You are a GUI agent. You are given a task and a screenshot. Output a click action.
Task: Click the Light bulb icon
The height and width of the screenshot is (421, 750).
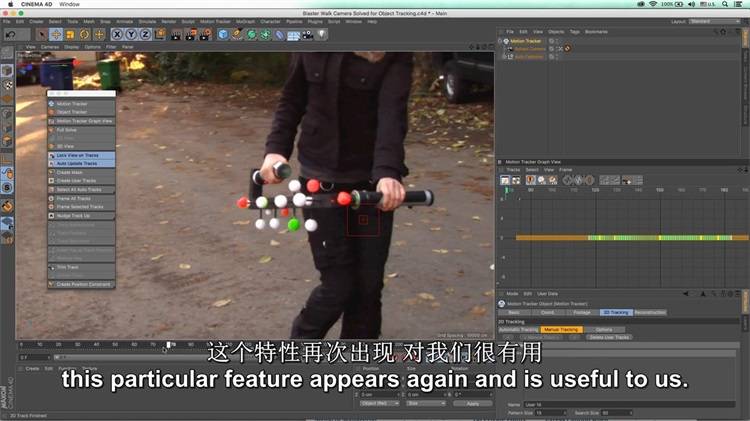pos(322,34)
